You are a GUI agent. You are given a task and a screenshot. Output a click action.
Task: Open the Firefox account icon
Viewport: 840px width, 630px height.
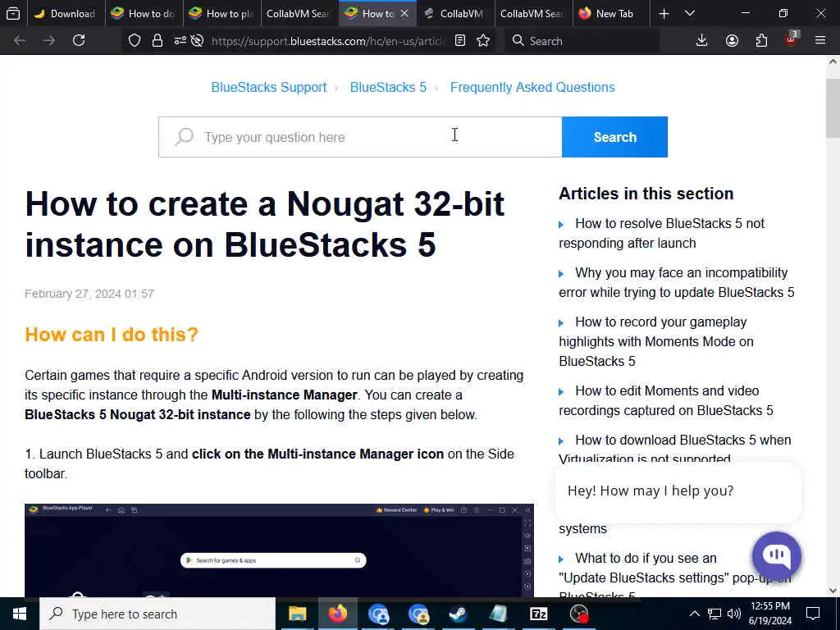click(732, 41)
